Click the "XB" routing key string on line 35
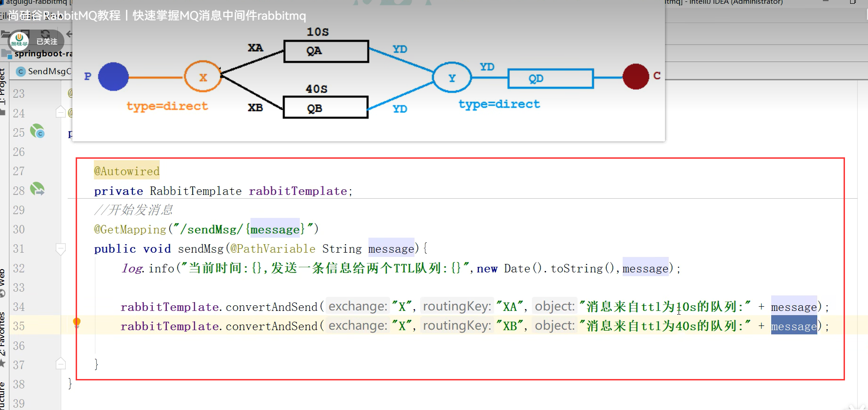Image resolution: width=868 pixels, height=410 pixels. click(x=510, y=326)
